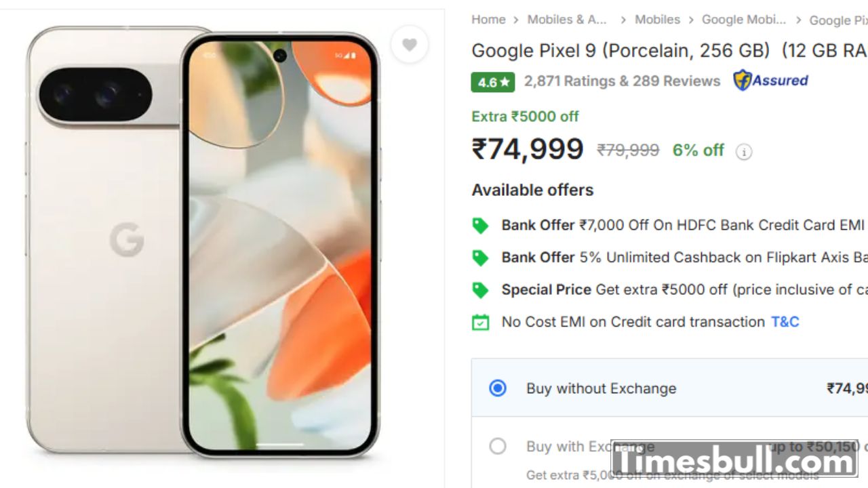Click the tag icon next to Special Price
Viewport: 868px width, 488px height.
480,290
